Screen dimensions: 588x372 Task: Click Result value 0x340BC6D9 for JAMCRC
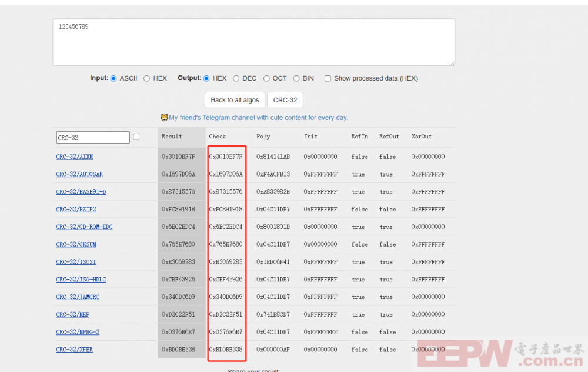[x=179, y=297]
